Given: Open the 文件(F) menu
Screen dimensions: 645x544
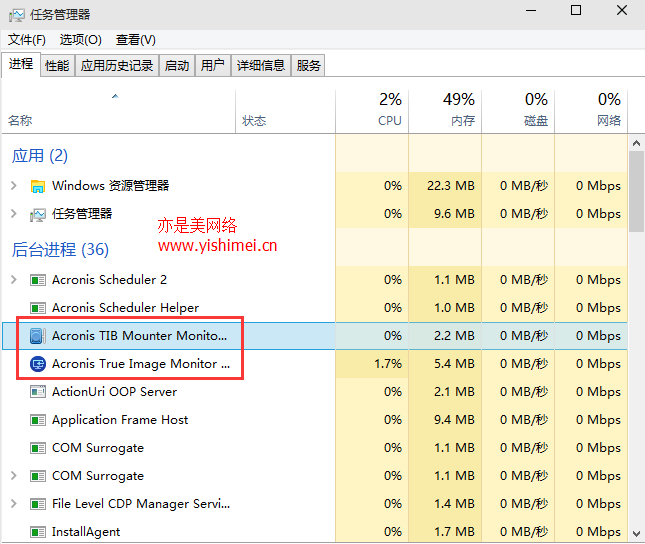Looking at the screenshot, I should click(27, 40).
